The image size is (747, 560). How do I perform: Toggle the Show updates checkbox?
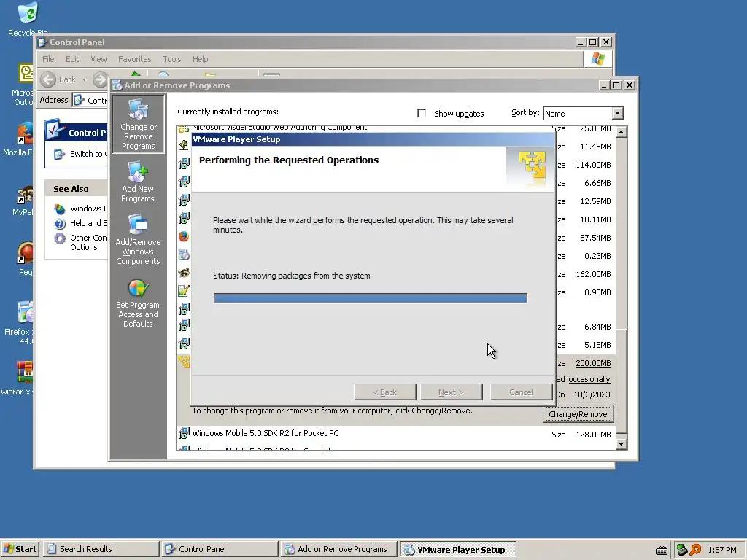pos(422,113)
